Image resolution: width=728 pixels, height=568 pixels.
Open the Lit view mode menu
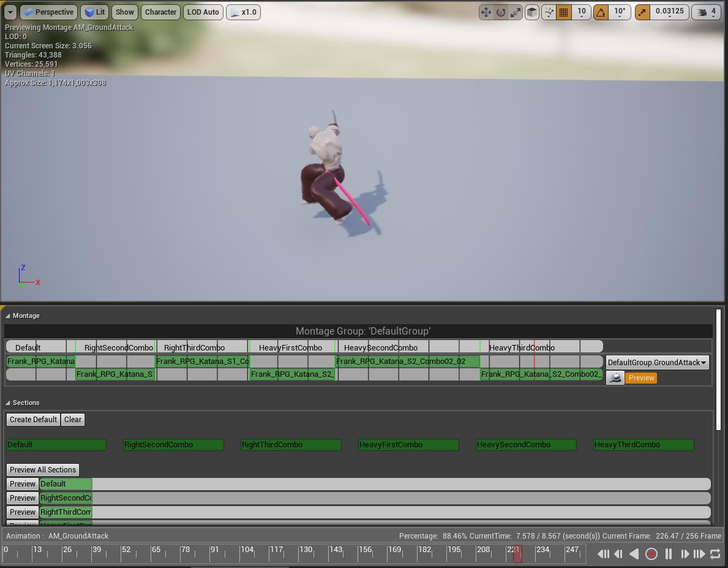click(x=95, y=12)
